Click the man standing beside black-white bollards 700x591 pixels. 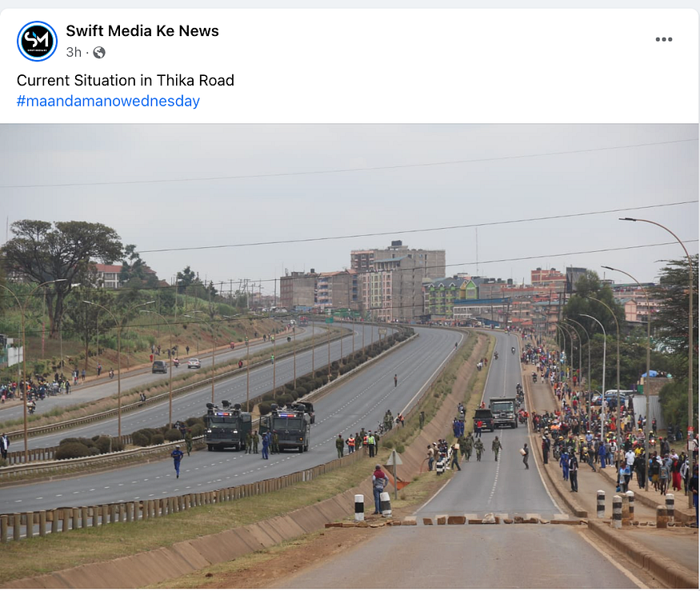coord(379,489)
